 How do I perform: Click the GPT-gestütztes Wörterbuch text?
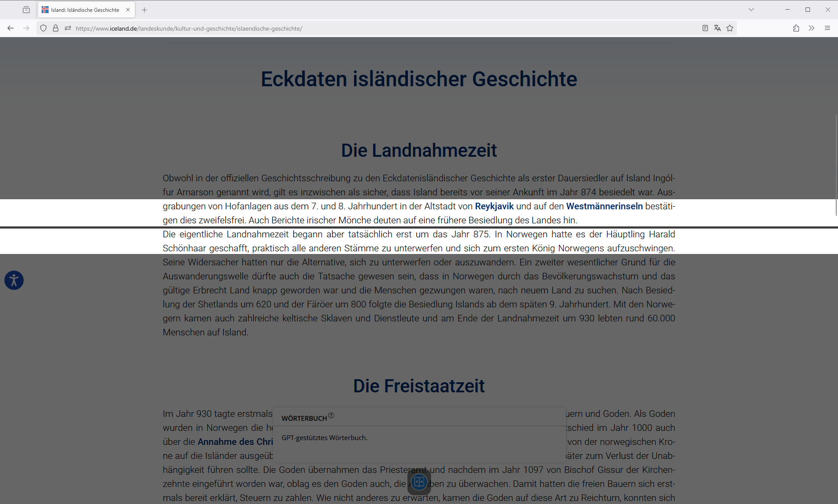[x=325, y=438]
